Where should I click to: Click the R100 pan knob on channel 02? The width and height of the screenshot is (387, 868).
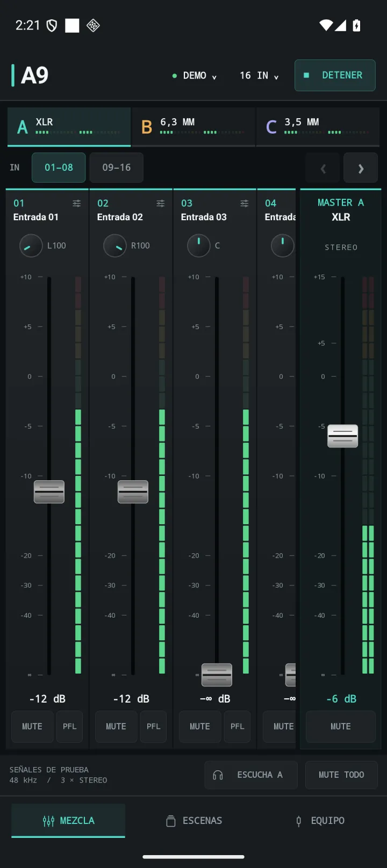pyautogui.click(x=114, y=245)
